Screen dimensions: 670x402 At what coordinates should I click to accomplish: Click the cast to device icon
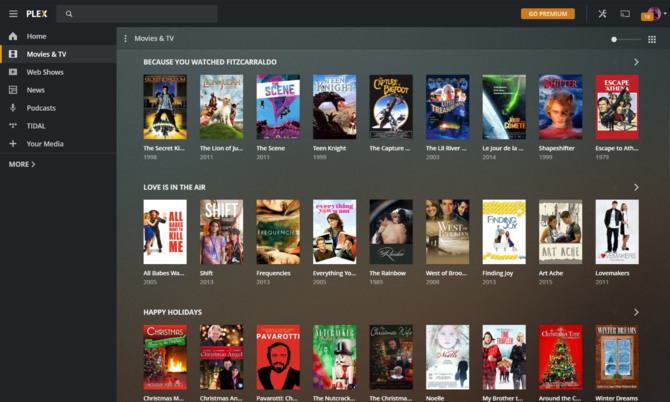(x=625, y=14)
